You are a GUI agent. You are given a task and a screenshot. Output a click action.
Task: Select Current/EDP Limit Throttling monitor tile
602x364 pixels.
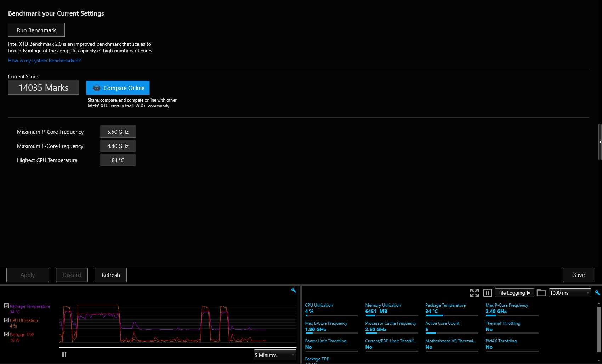pyautogui.click(x=392, y=345)
